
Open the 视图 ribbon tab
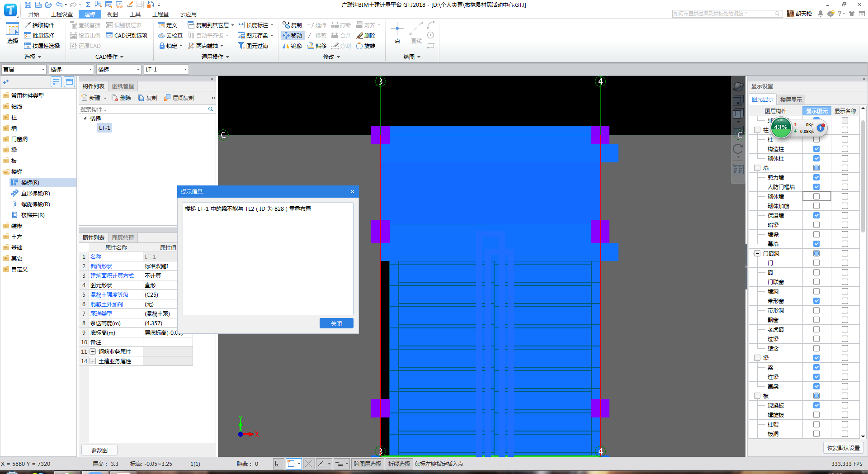[112, 14]
